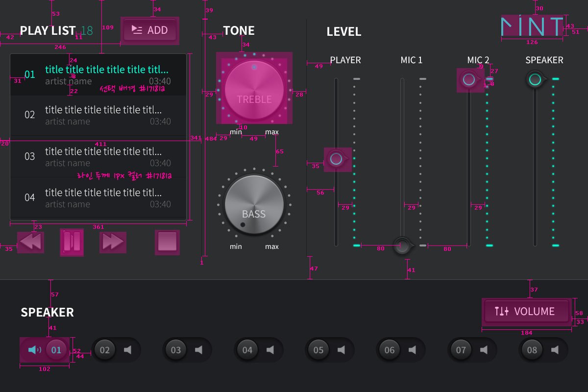Toggle the play/pause button
The image size is (588, 392).
pos(72,242)
